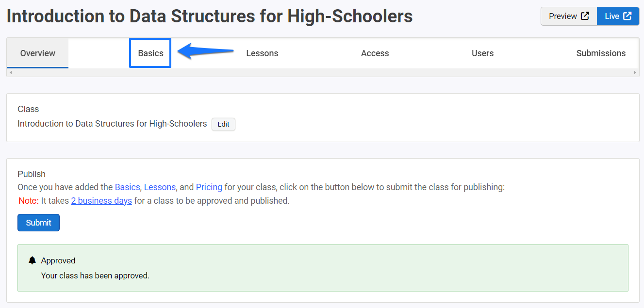Click the Live button
The height and width of the screenshot is (308, 644).
[x=618, y=16]
